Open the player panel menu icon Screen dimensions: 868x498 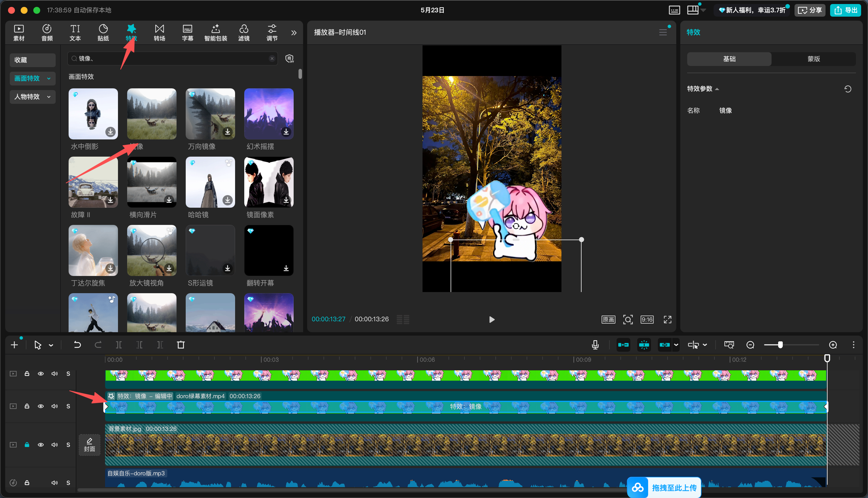(x=663, y=32)
